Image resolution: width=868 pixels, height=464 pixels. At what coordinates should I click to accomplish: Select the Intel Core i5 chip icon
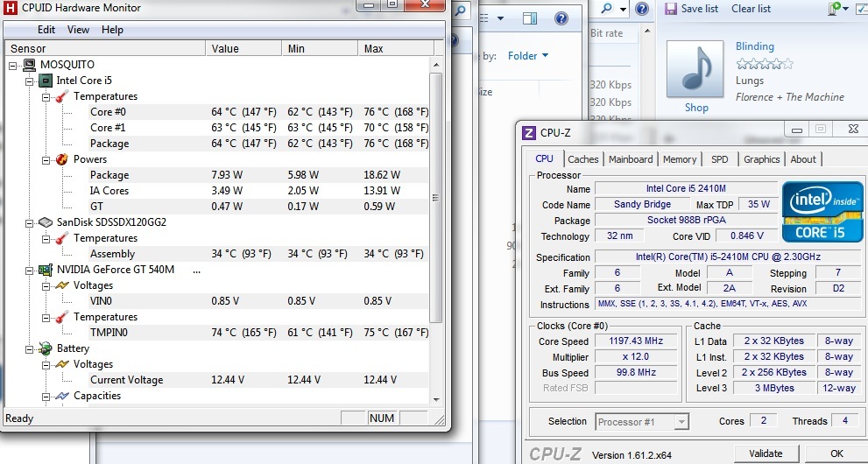(45, 81)
